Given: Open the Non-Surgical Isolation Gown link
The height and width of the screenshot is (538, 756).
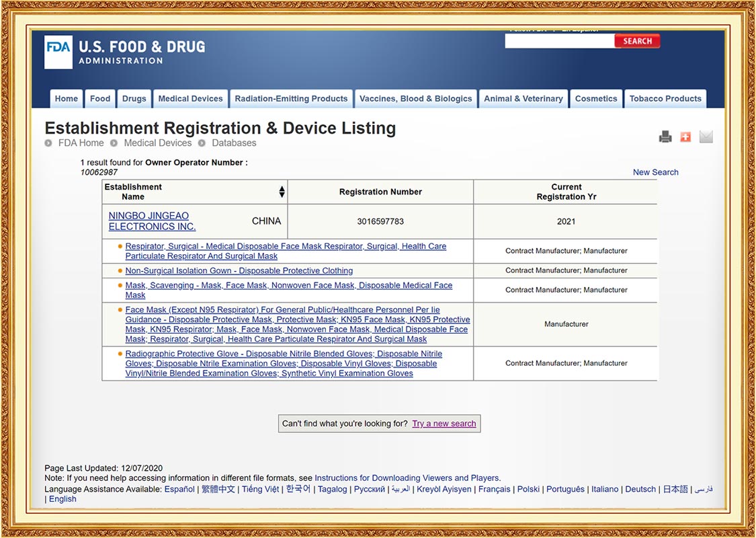Looking at the screenshot, I should [x=239, y=271].
